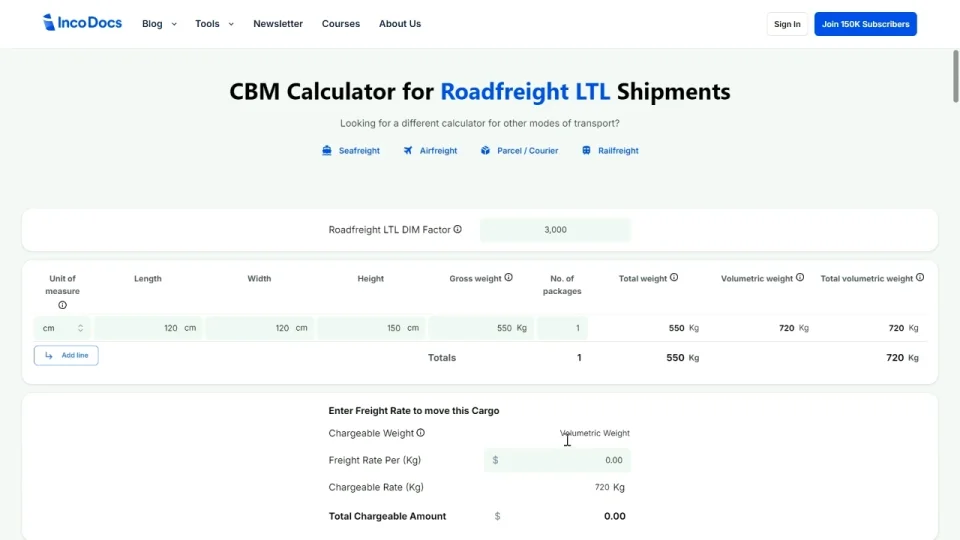Click the Seafreight ship icon

point(327,151)
